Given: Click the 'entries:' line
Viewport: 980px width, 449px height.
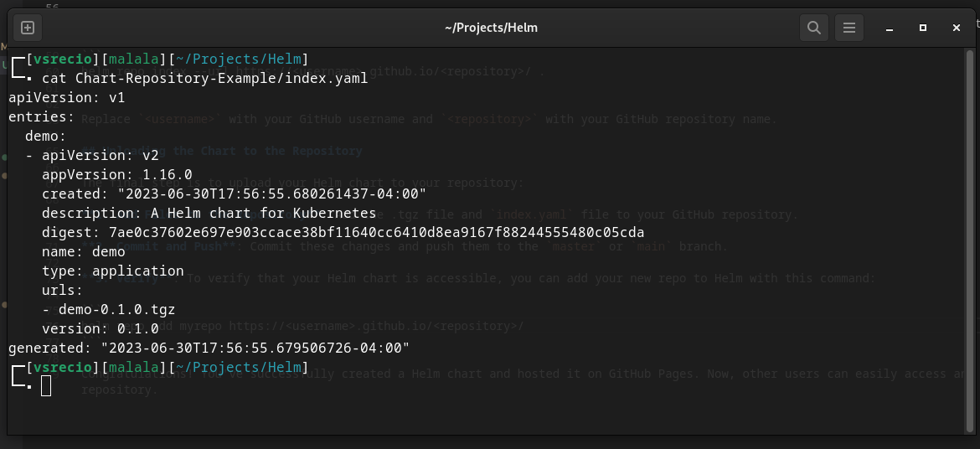Looking at the screenshot, I should [42, 117].
